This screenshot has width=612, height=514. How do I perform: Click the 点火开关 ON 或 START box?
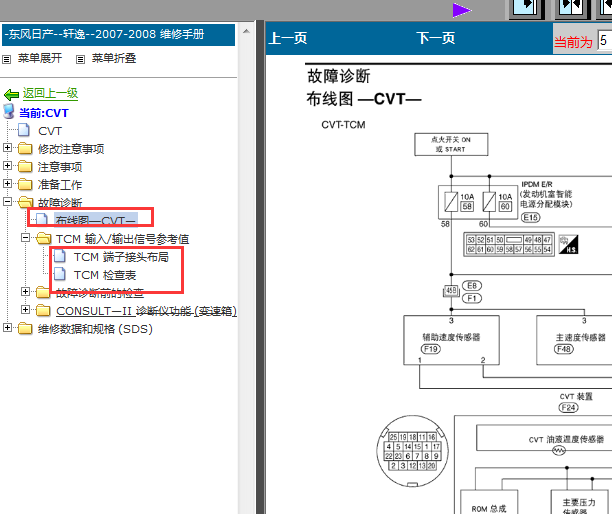[451, 144]
